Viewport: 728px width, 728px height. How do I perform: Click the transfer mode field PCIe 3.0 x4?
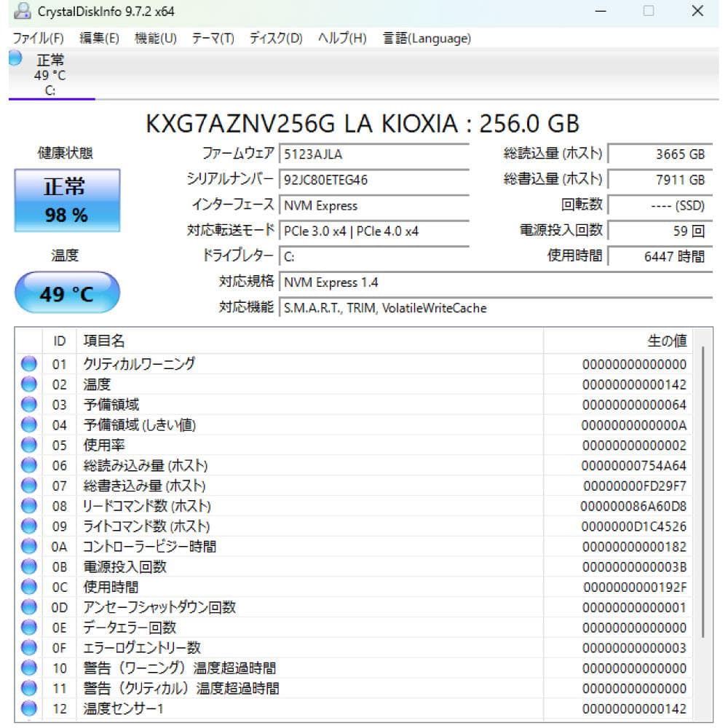[374, 231]
